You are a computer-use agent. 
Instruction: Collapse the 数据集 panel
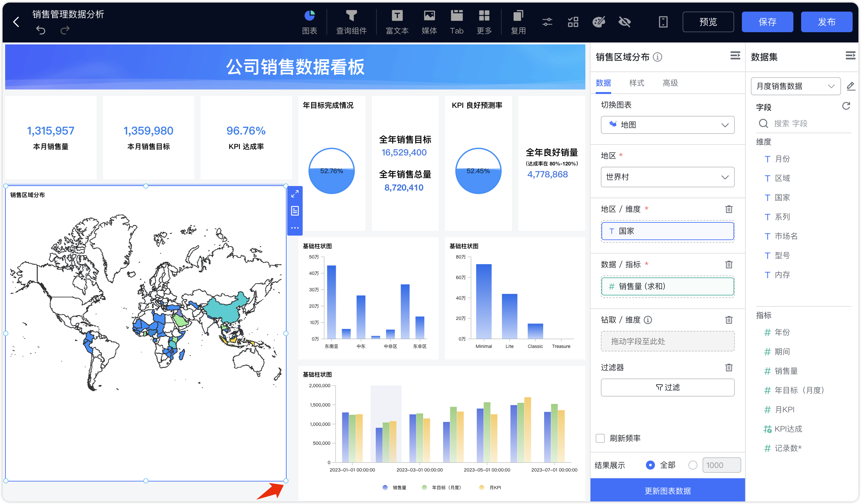pyautogui.click(x=850, y=56)
